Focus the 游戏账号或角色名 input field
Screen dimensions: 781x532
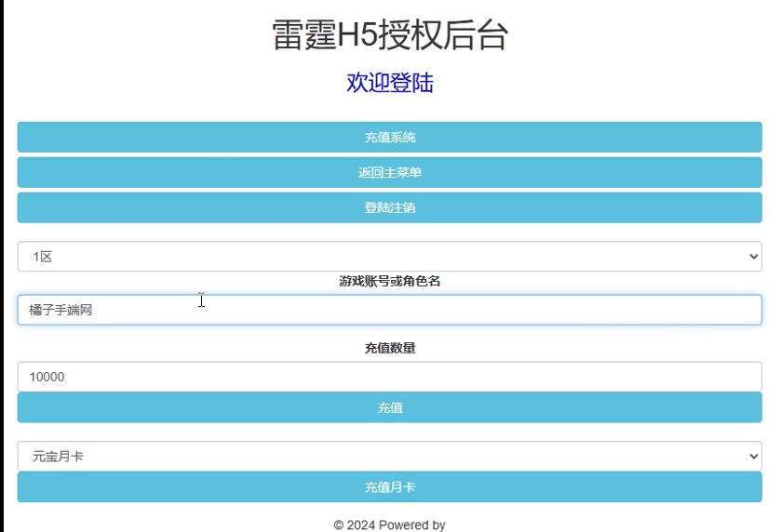tap(389, 310)
